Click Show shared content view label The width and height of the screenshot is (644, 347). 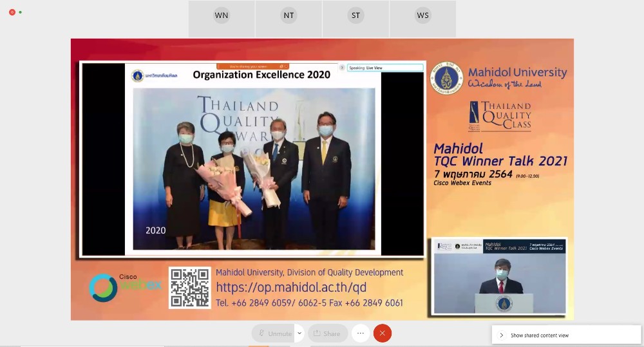click(x=540, y=335)
